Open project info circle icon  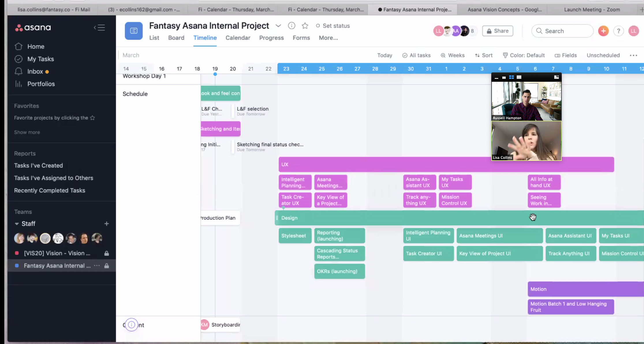pos(292,26)
